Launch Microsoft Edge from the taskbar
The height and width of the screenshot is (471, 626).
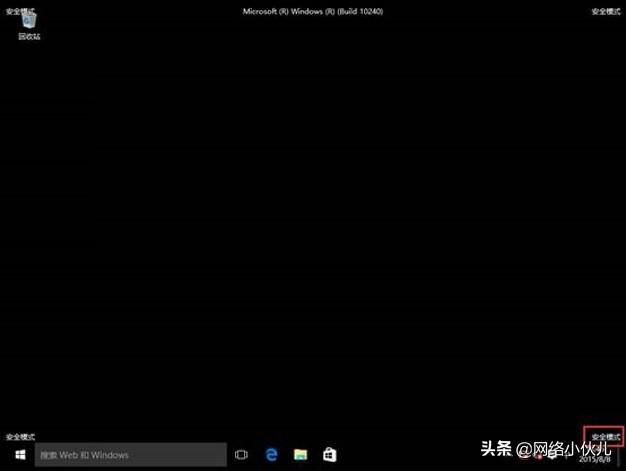click(271, 455)
